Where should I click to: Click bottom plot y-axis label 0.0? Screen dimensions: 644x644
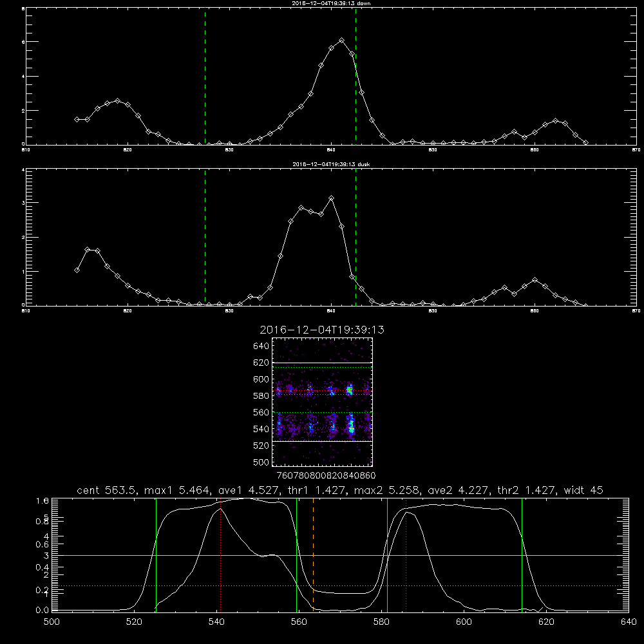pyautogui.click(x=43, y=610)
